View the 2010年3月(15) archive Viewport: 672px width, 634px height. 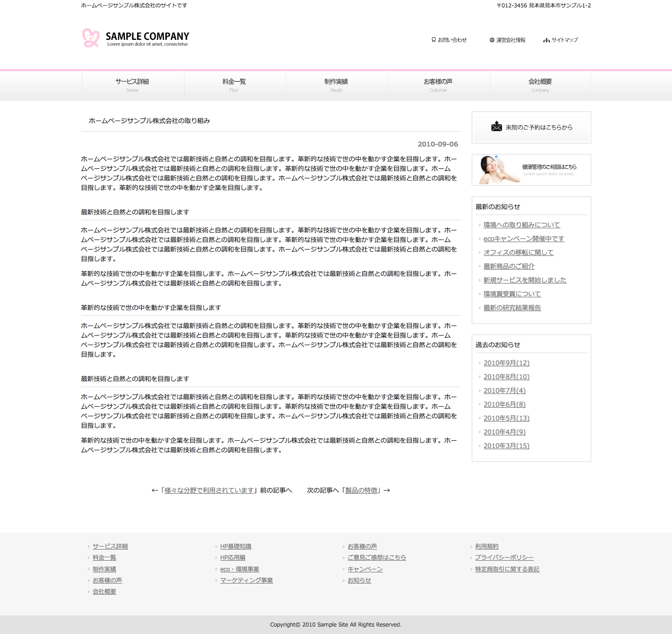pos(506,446)
